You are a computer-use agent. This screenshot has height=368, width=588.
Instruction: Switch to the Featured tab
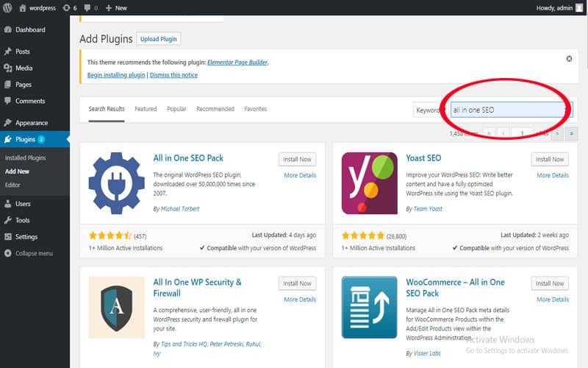tap(146, 109)
